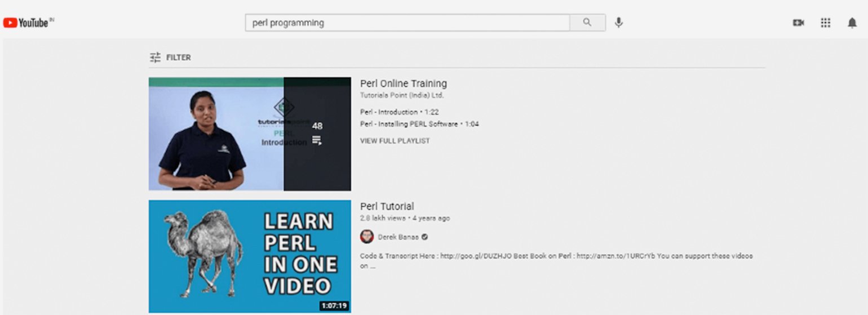The image size is (868, 315).
Task: Open Perl Online Training playlist thumbnail
Action: click(250, 134)
